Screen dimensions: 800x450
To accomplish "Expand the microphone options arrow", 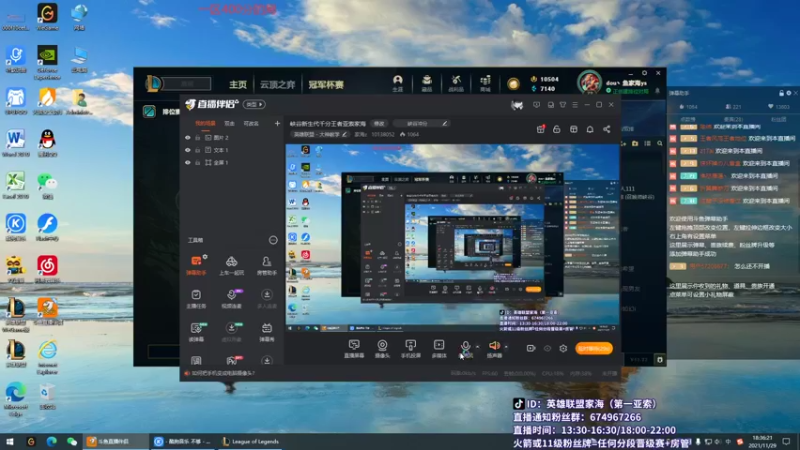I will tap(478, 347).
